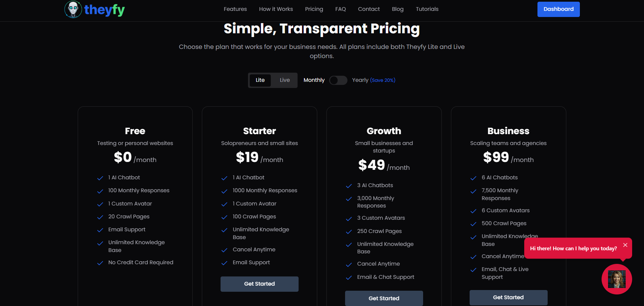The image size is (644, 306).
Task: Click checkmark beside No Credit Card Required
Action: tap(100, 263)
